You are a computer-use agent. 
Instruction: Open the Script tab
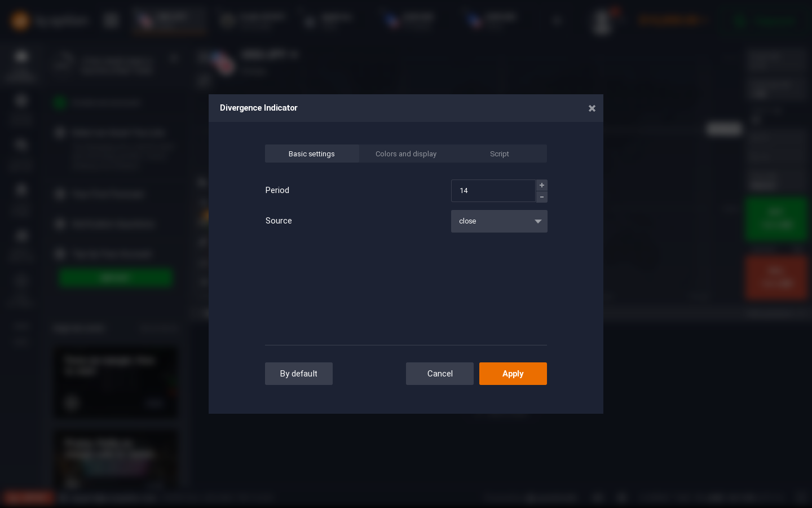click(500, 154)
